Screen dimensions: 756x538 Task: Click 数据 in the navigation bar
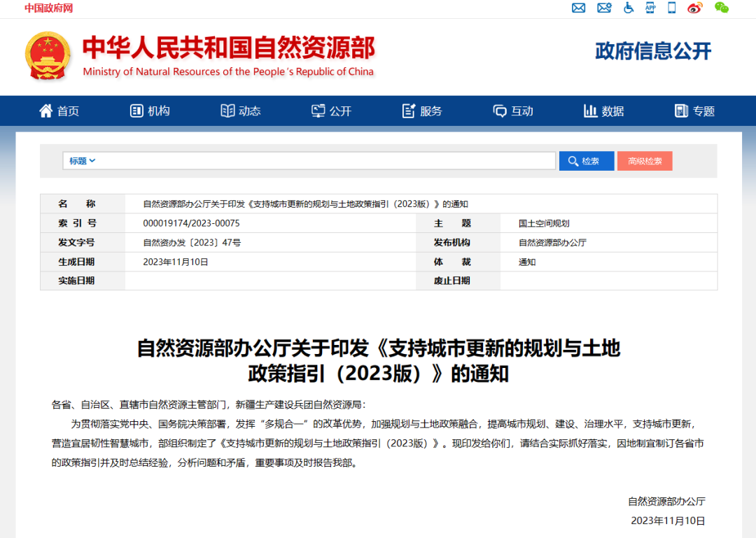tap(603, 111)
